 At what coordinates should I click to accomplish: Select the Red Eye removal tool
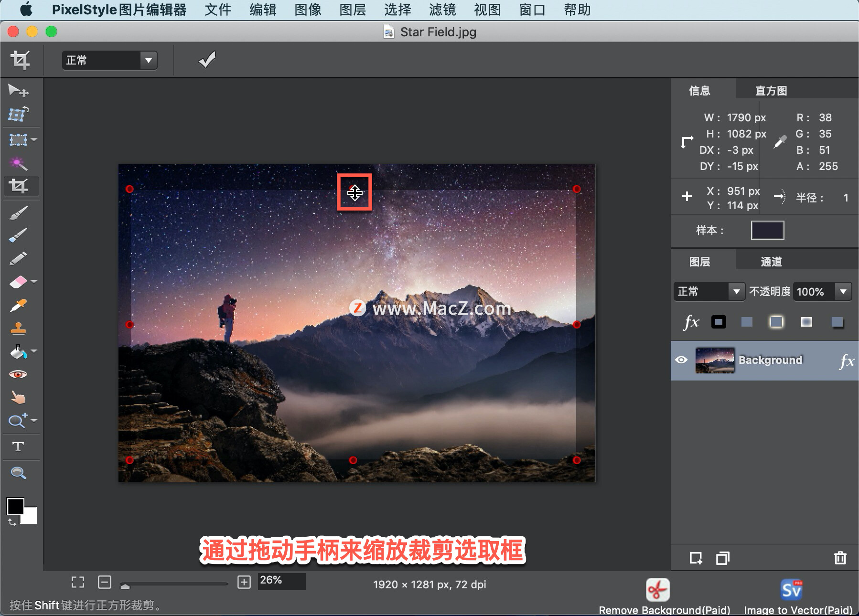(x=18, y=374)
